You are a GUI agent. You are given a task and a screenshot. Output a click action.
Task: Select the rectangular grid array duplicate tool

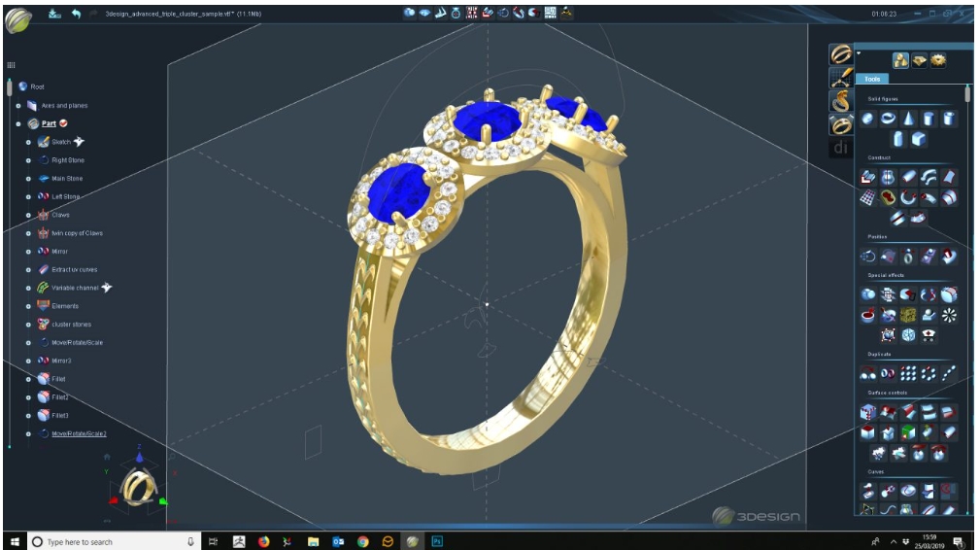pyautogui.click(x=908, y=373)
